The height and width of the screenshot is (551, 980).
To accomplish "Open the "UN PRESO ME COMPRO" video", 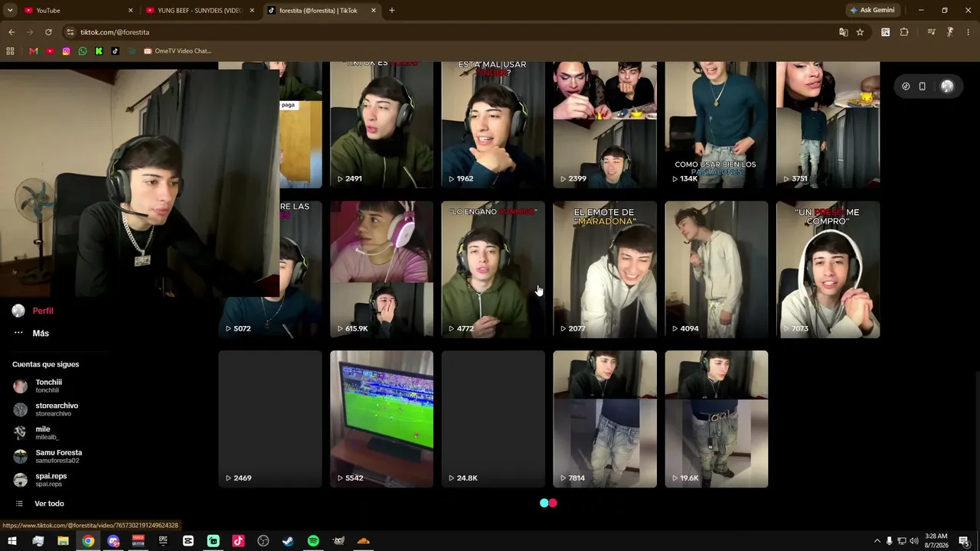I will (828, 269).
